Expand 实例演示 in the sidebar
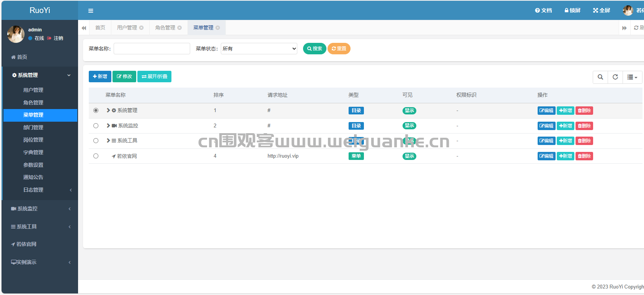The height and width of the screenshot is (295, 644). point(40,262)
